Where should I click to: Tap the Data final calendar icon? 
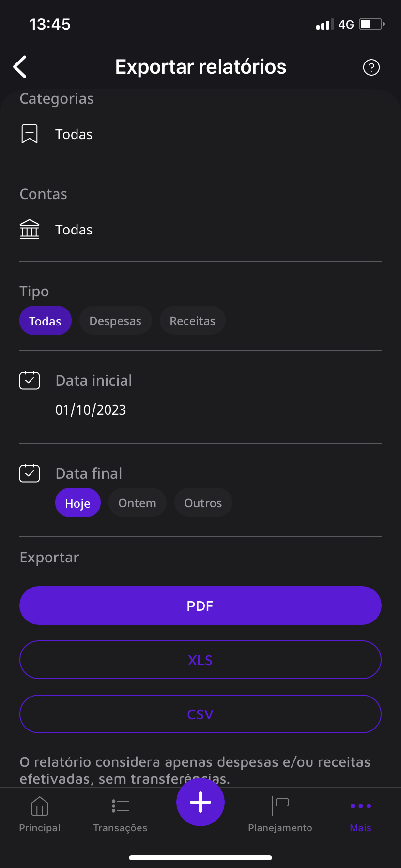(30, 473)
